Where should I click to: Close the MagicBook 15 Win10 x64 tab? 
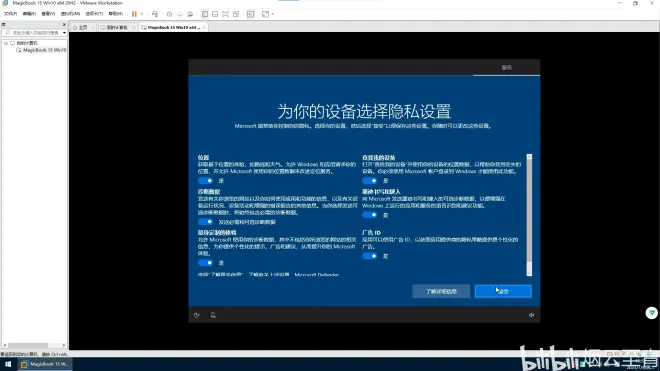coord(204,27)
